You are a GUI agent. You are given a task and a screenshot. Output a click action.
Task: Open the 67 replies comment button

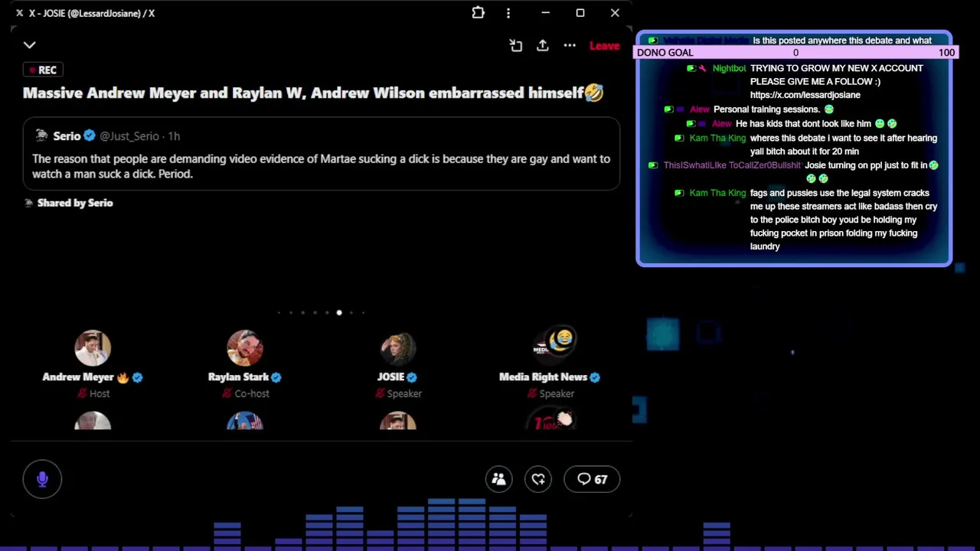point(592,479)
